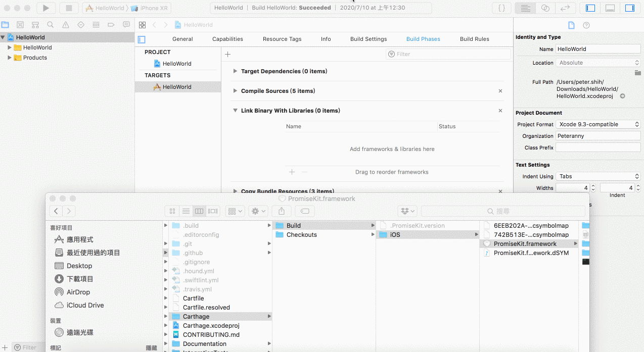Open Dropbox menu in Finder toolbar
Image resolution: width=644 pixels, height=352 pixels.
tap(407, 211)
